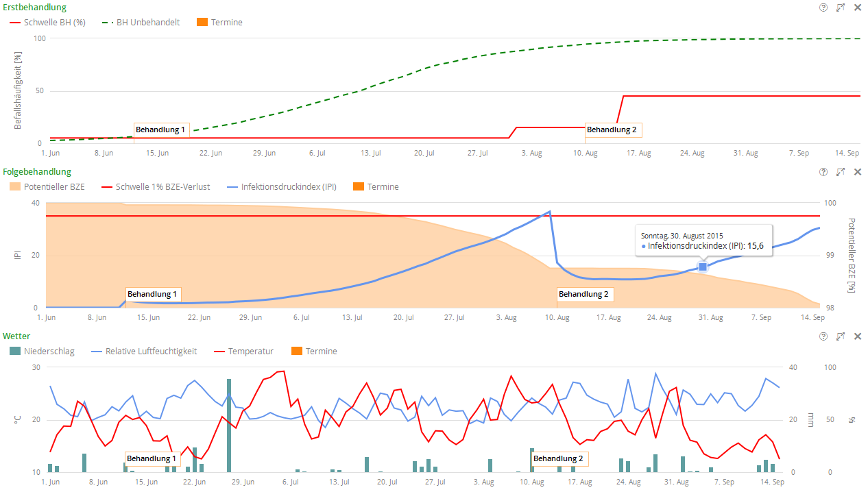This screenshot has height=492, width=868.
Task: Hide the Potentieller BZE series
Action: 54,187
